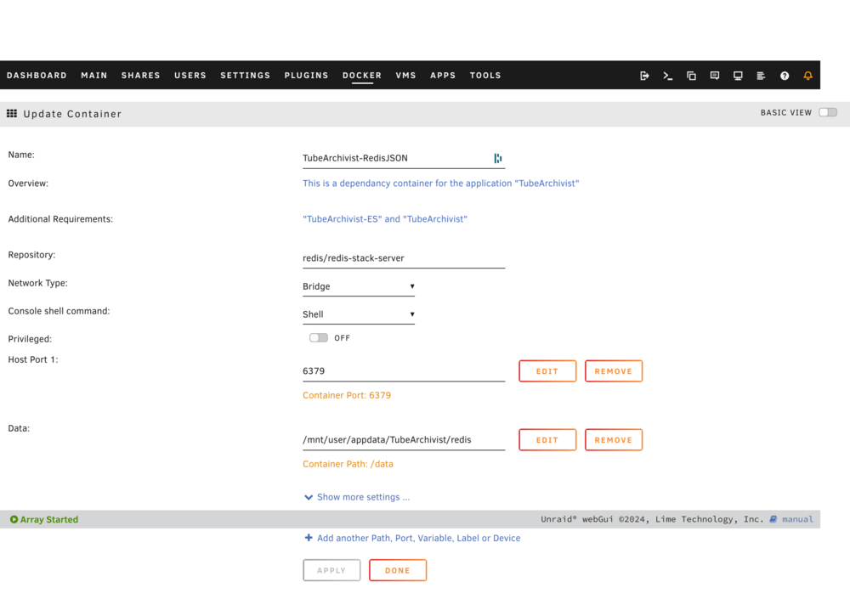Switch to the Shares tab
Image resolution: width=850 pixels, height=616 pixels.
[x=141, y=76]
